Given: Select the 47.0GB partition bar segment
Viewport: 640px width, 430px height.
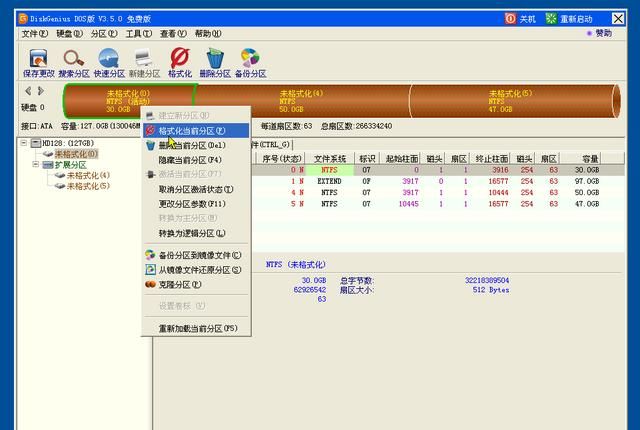Looking at the screenshot, I should (513, 101).
